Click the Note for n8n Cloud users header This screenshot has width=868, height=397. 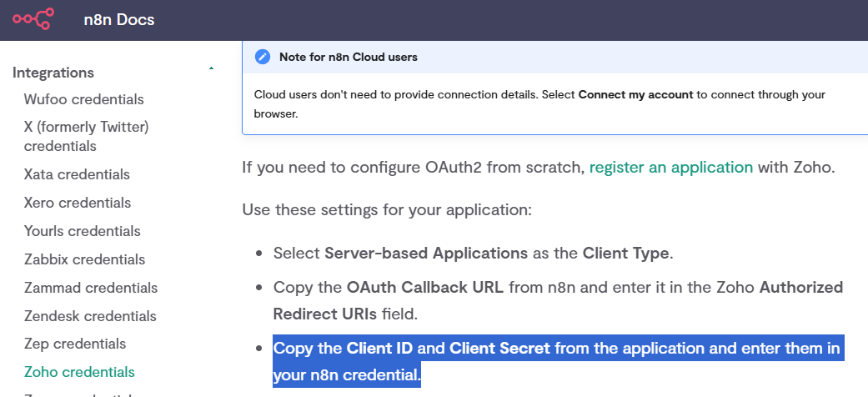tap(348, 58)
